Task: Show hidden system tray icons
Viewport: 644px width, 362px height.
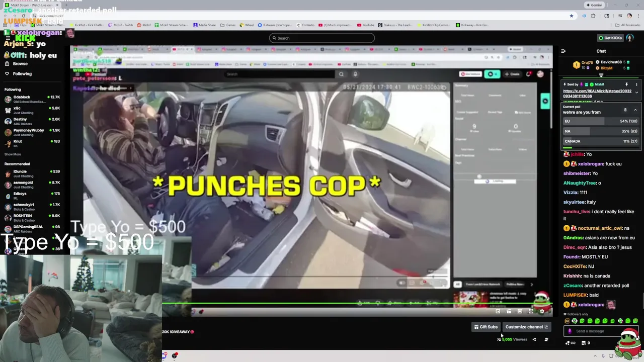Action: click(x=595, y=356)
